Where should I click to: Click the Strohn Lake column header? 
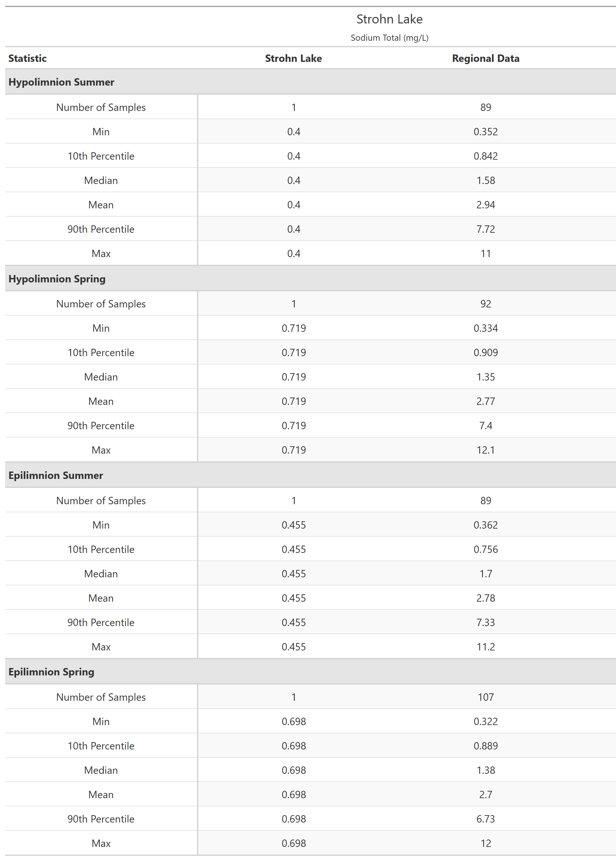coord(293,58)
